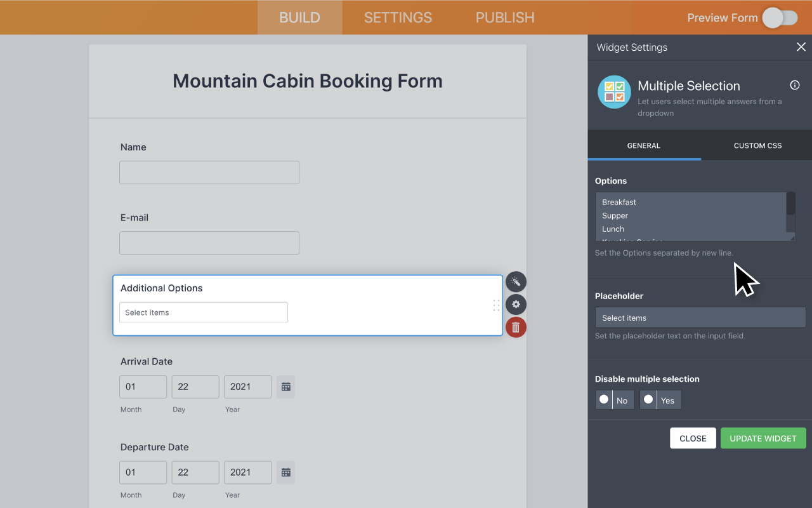Switch to the CUSTOM CSS tab
The width and height of the screenshot is (812, 508).
click(x=757, y=145)
